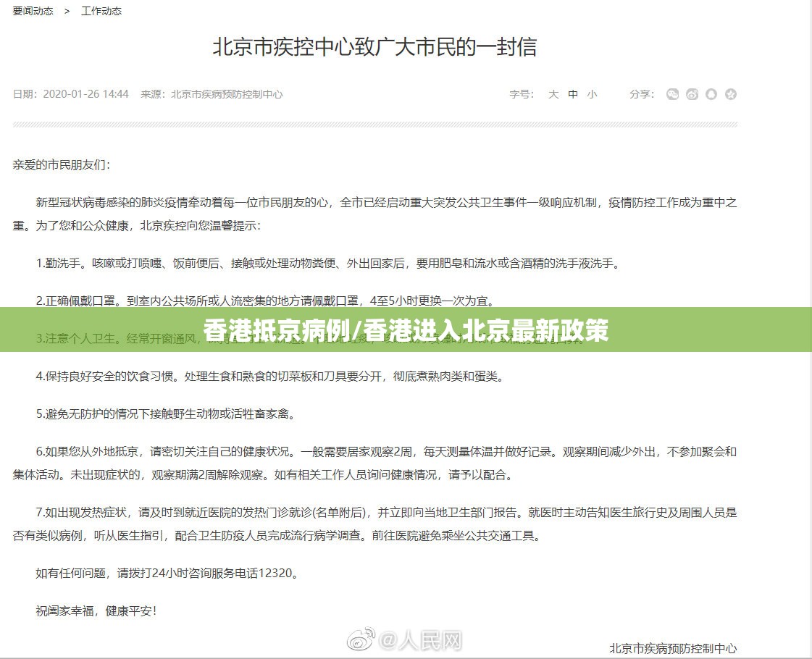The height and width of the screenshot is (659, 812).
Task: Share article via Qzone star icon
Action: 731,94
